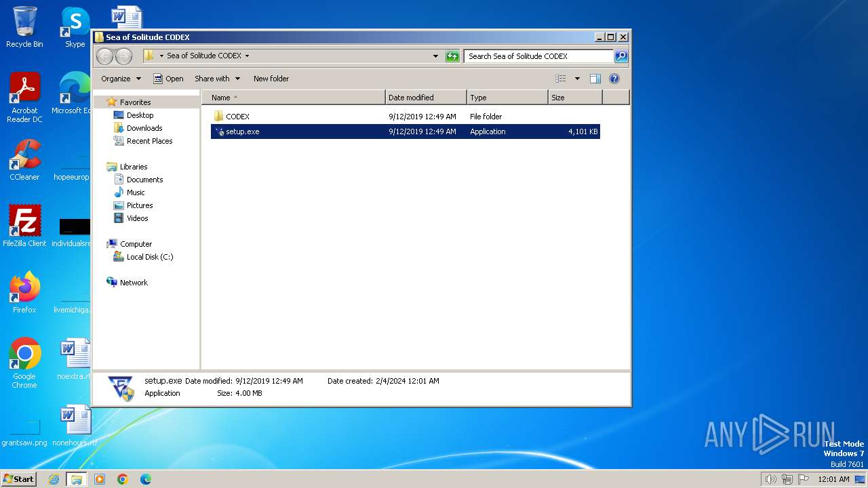Click the Back navigation arrow in Explorer
This screenshot has height=488, width=868.
pos(104,56)
